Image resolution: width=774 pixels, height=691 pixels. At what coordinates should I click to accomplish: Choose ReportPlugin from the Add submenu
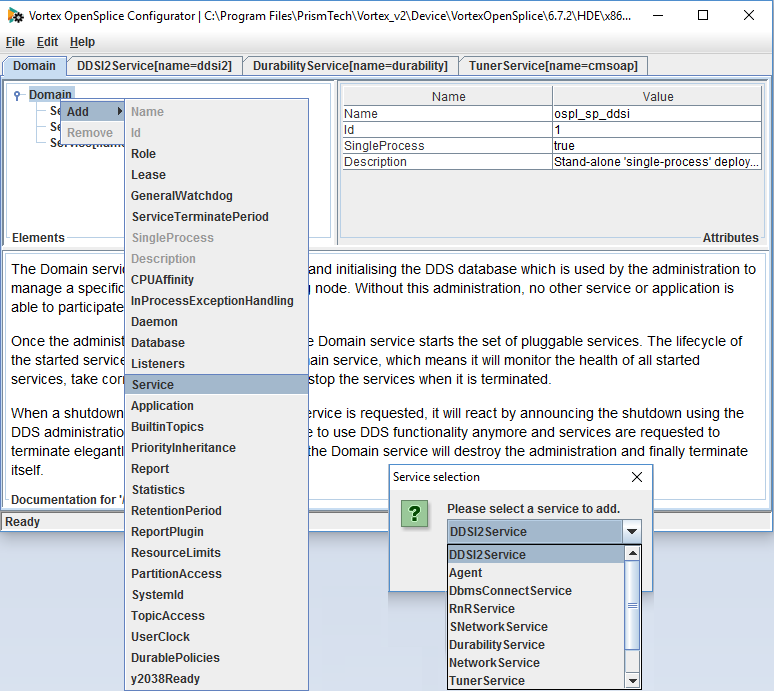217,532
